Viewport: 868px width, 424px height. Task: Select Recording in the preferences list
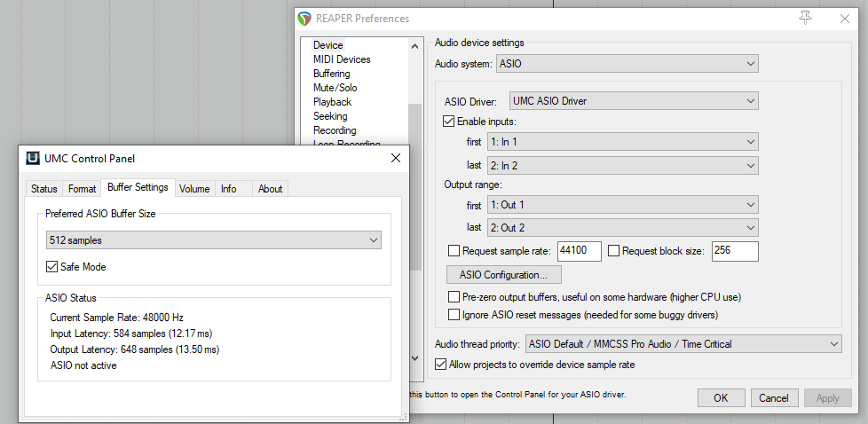coord(335,130)
